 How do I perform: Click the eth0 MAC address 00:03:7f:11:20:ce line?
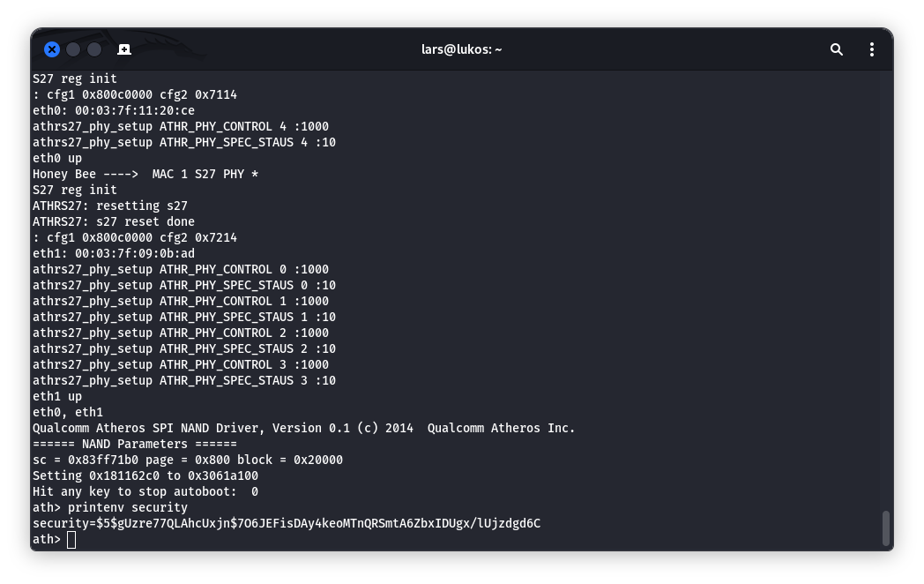coord(113,110)
